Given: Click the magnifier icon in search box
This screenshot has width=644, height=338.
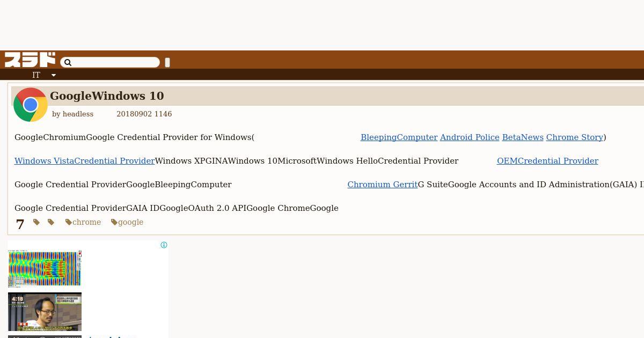Looking at the screenshot, I should 68,63.
